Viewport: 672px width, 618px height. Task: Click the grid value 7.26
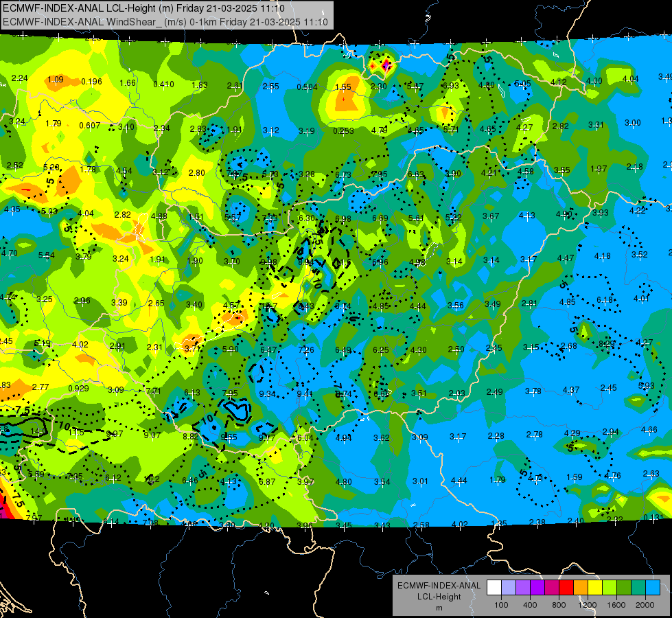(306, 350)
